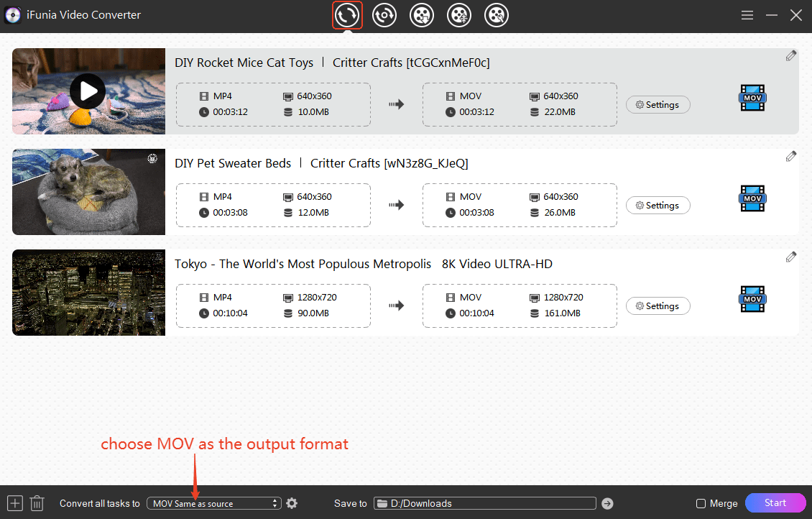Click MOV format icon for Pet Sweater Beds
Screen dimensions: 812x519
click(752, 198)
